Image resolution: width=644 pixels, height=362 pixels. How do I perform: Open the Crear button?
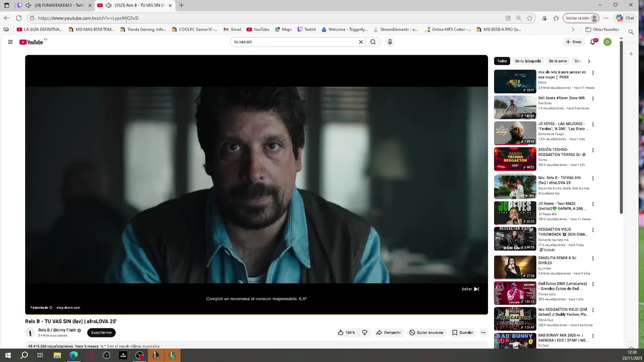(574, 42)
